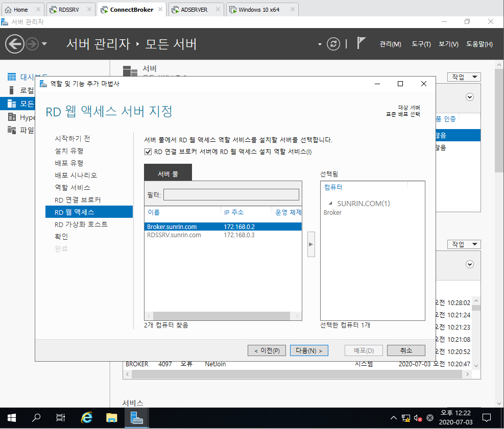Open taskbar search
The width and height of the screenshot is (504, 429).
36,418
